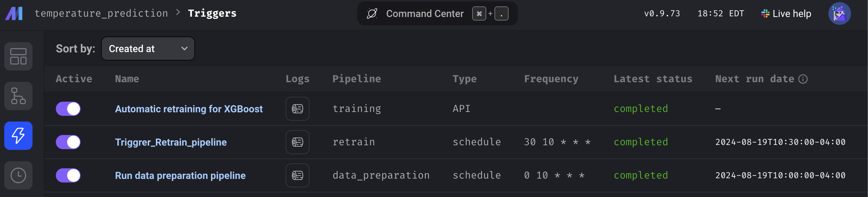Open the Run data preparation pipeline link
This screenshot has height=197, width=868.
[x=180, y=175]
